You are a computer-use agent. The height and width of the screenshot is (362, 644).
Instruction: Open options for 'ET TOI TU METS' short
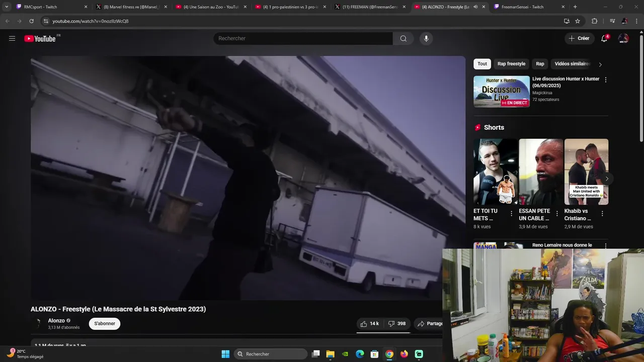pos(511,213)
